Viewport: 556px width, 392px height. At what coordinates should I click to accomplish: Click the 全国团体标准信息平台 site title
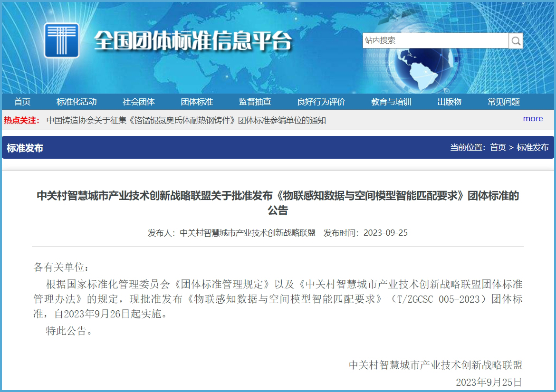click(192, 41)
